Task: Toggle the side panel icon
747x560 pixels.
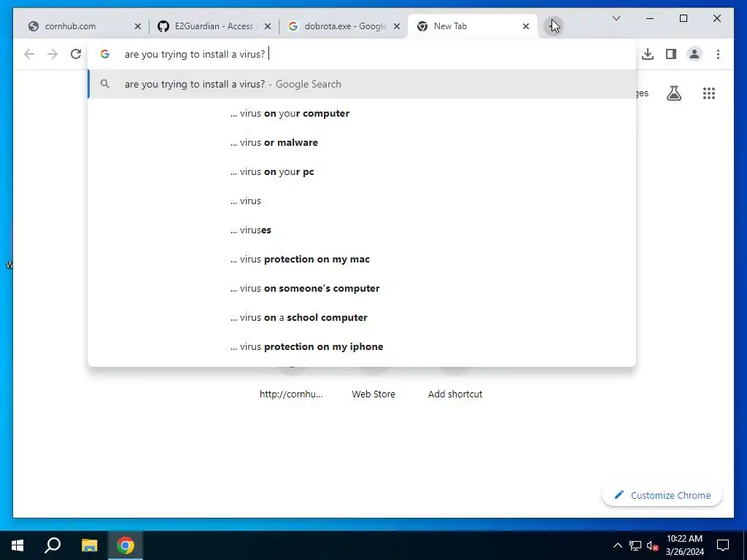Action: point(671,54)
